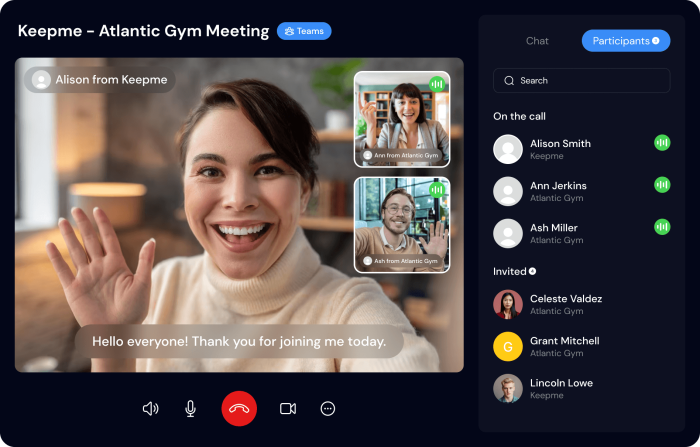The image size is (700, 447).
Task: Toggle the video camera
Action: tap(288, 409)
